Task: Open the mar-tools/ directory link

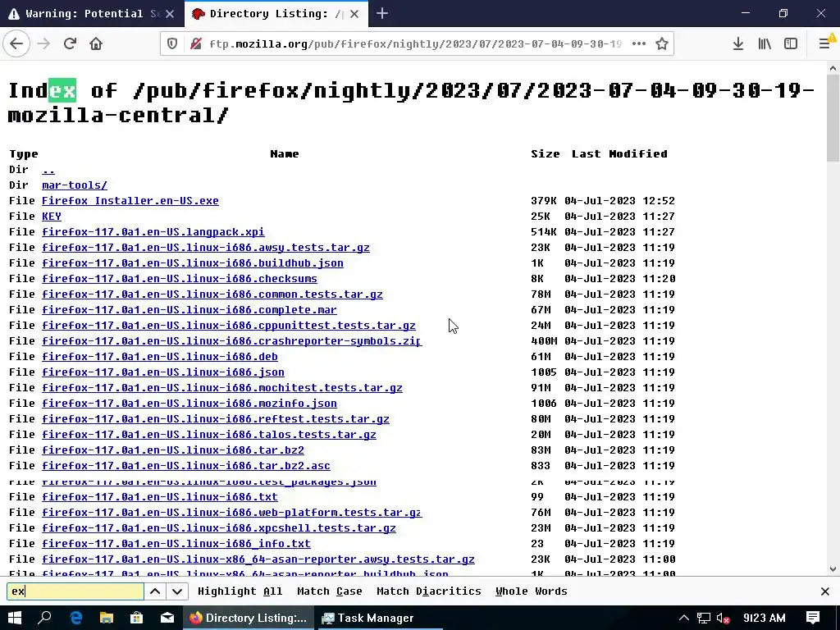Action: pos(75,185)
